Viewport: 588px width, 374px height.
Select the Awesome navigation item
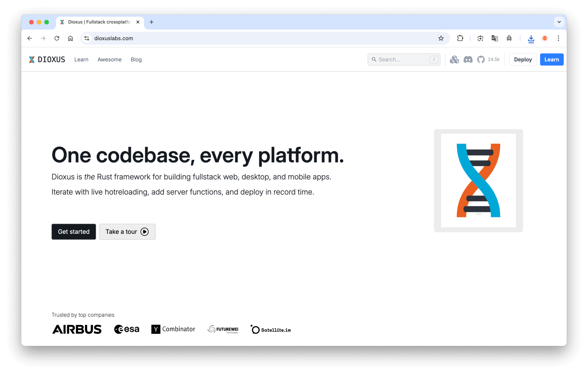click(x=109, y=59)
